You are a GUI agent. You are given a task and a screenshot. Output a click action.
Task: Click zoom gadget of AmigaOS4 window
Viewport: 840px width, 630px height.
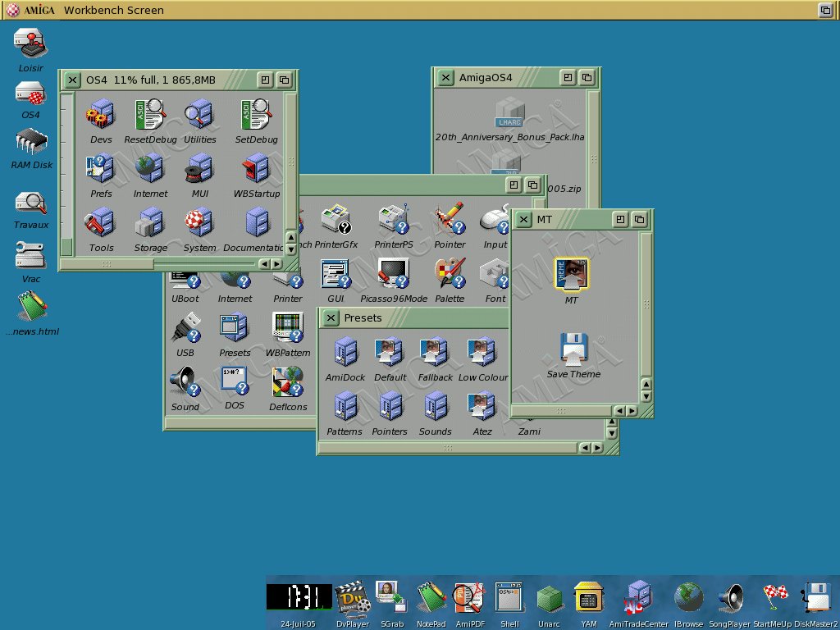click(x=568, y=78)
